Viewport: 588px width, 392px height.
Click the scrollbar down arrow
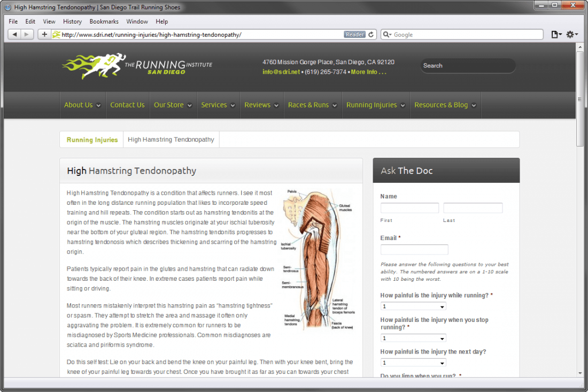580,373
